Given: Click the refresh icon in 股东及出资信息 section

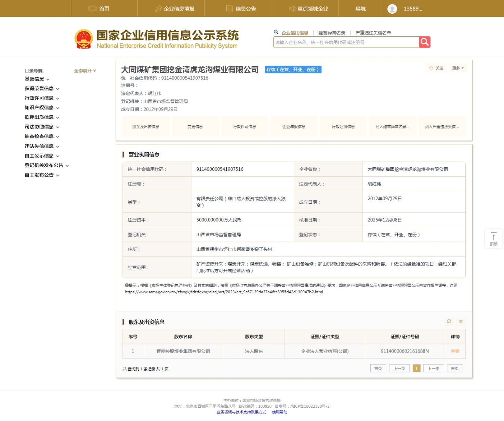Looking at the screenshot, I should point(449,321).
